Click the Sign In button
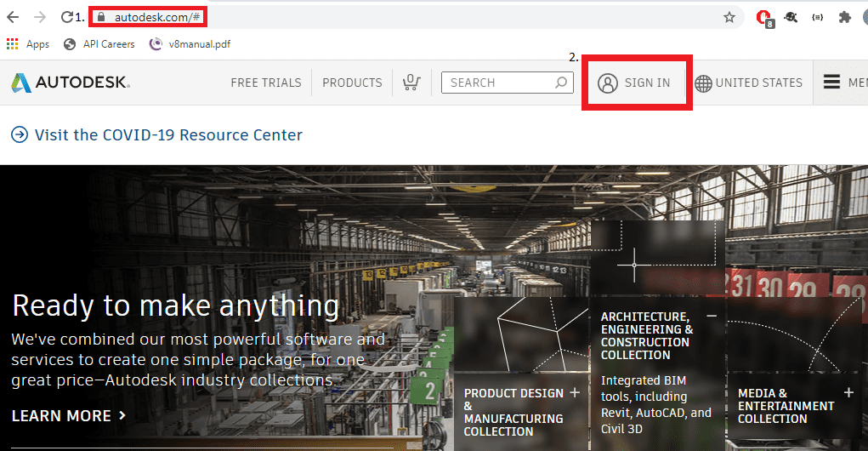 pyautogui.click(x=635, y=83)
